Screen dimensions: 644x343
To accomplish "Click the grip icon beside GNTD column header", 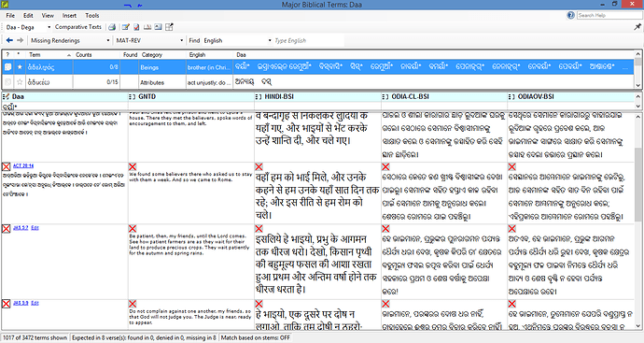I will tap(132, 96).
